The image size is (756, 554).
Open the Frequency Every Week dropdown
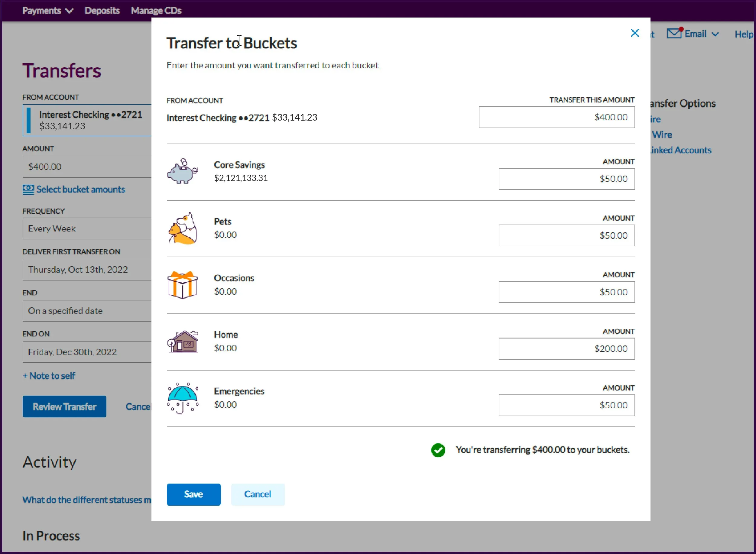[87, 228]
